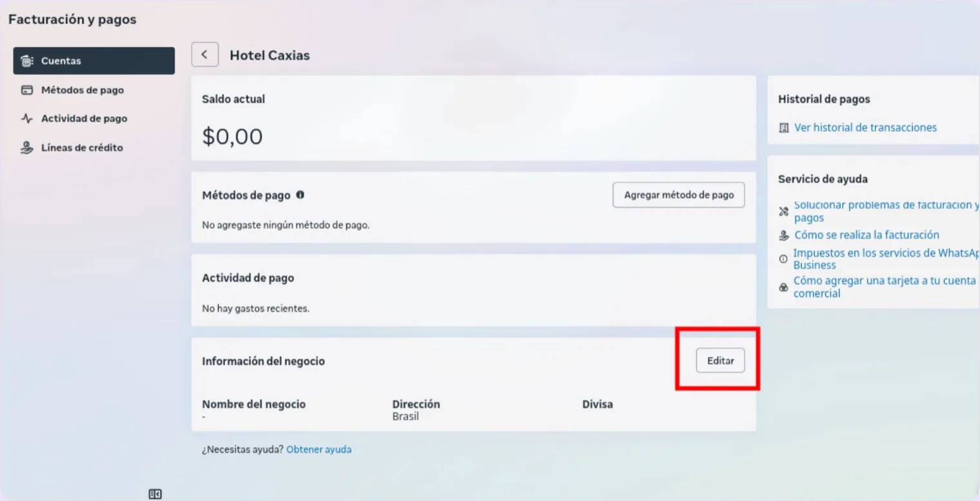This screenshot has height=501, width=980.
Task: Click the receipt icon beside Ver historial de transacciones
Action: [784, 128]
